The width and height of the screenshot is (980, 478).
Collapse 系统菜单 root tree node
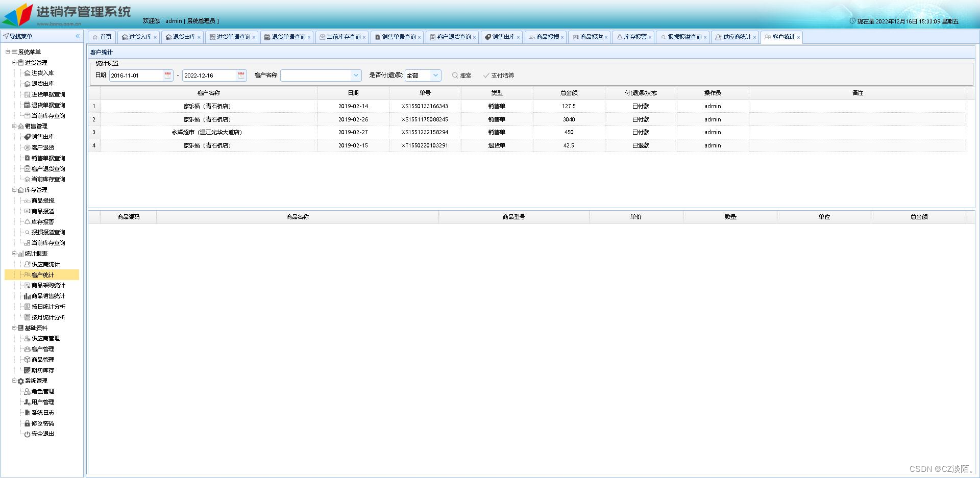tap(8, 52)
